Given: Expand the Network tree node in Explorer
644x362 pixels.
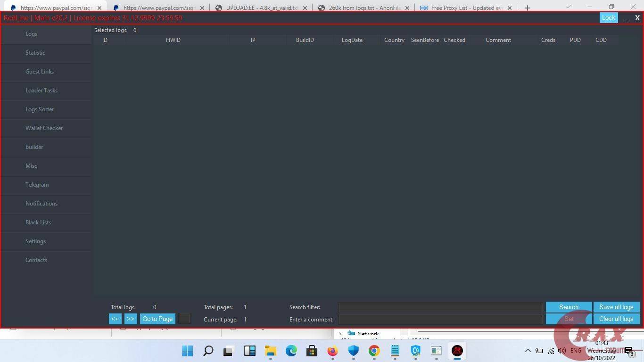Looking at the screenshot, I should 340,334.
